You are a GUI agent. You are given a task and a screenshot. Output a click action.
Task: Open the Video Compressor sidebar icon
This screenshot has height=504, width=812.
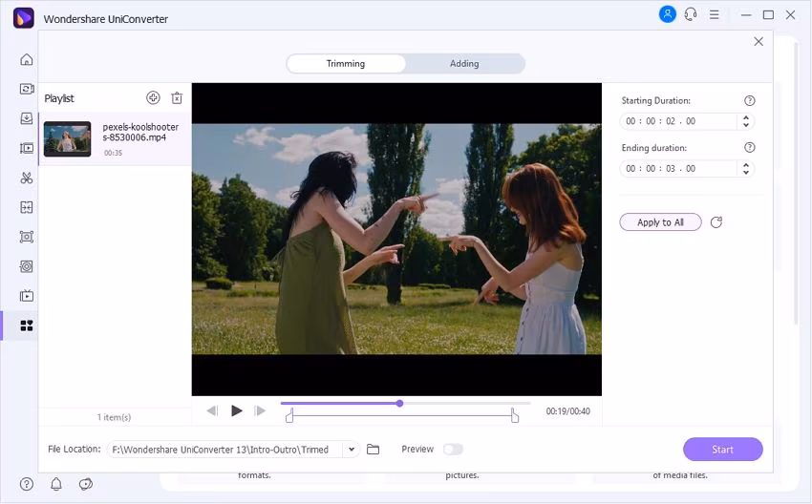point(27,149)
